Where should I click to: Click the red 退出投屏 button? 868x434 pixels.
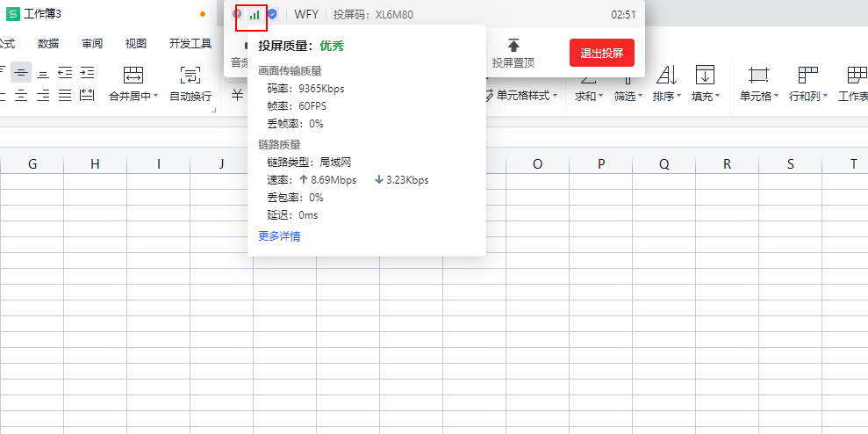[x=602, y=54]
